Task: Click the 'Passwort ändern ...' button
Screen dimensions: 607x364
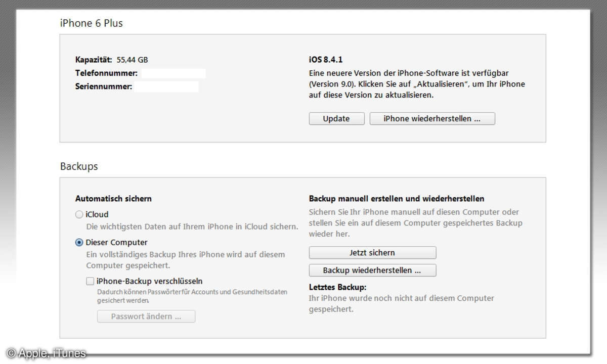Action: 146,316
